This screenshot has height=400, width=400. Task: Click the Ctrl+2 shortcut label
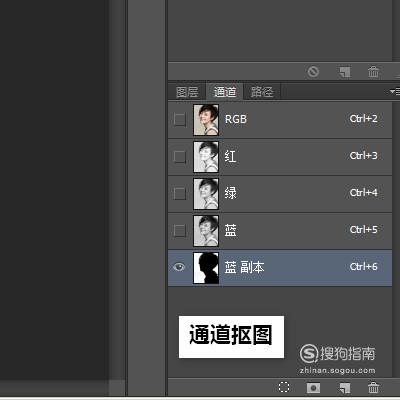coord(364,119)
